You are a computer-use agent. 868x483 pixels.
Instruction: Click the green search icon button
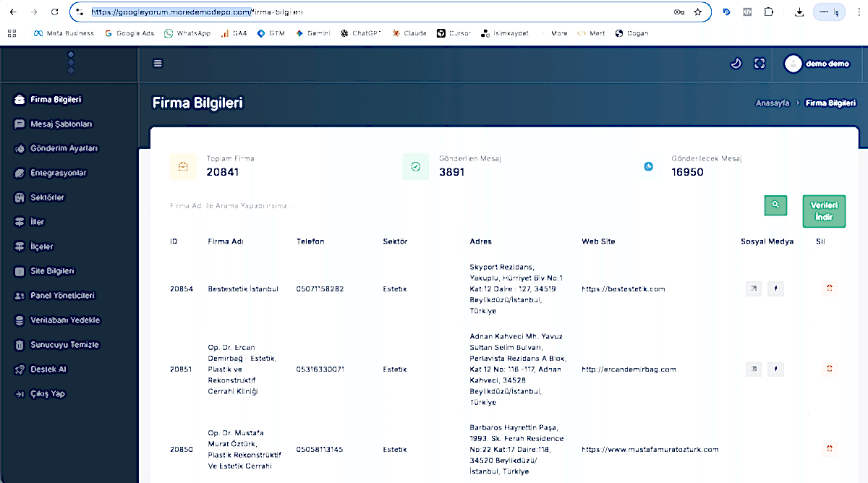coord(775,205)
